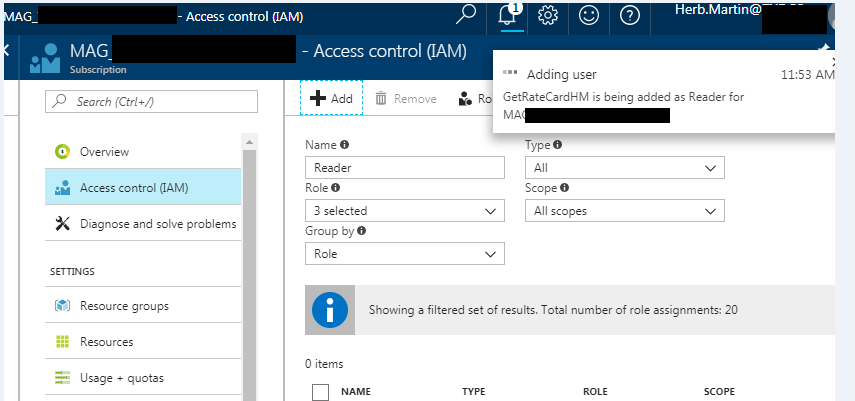This screenshot has width=855, height=401.
Task: Click the Type info icon
Action: pos(557,145)
